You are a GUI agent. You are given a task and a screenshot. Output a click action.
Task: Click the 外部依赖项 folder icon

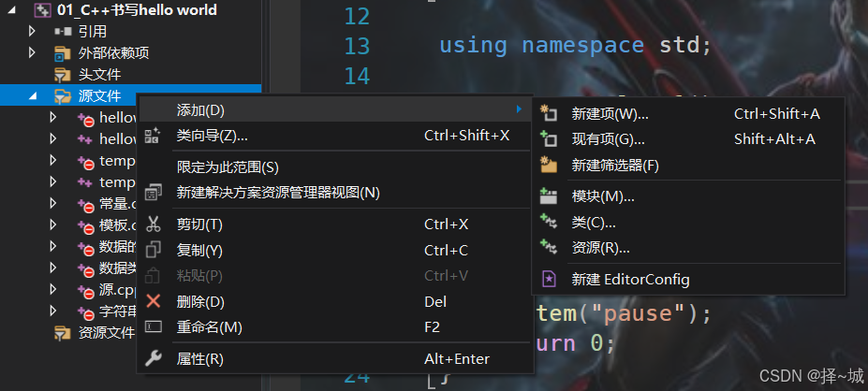point(63,53)
